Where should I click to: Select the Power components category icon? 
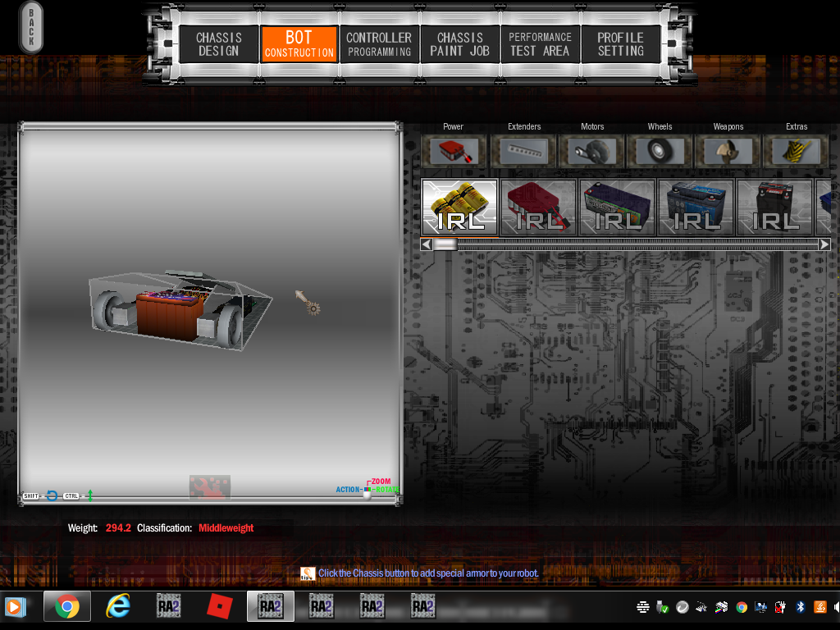point(454,151)
